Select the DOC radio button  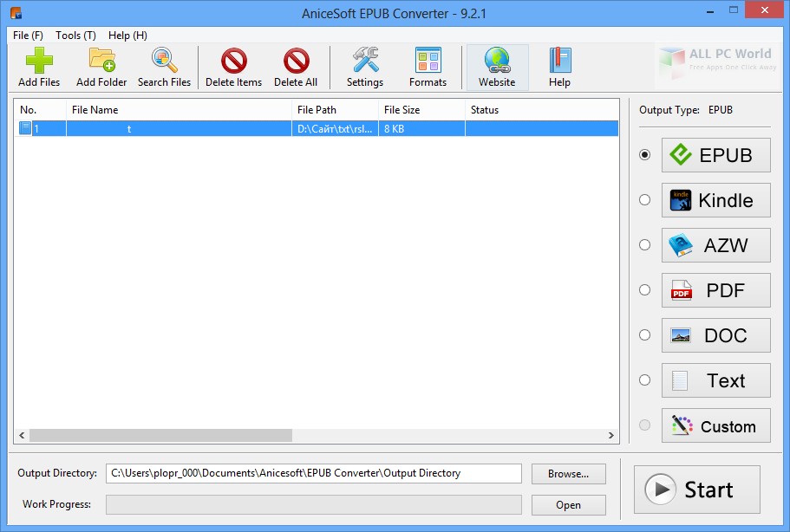click(644, 334)
